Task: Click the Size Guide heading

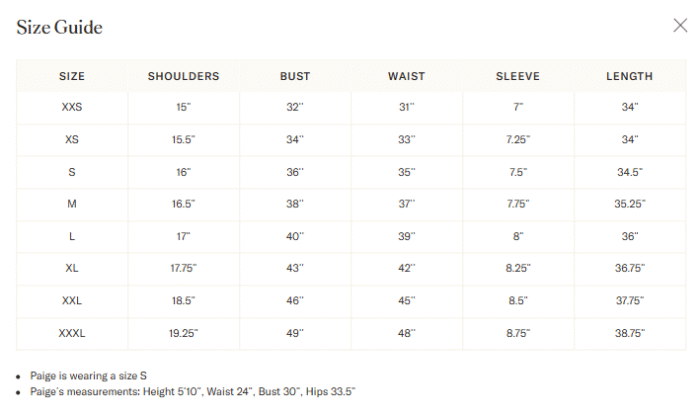Action: point(59,28)
